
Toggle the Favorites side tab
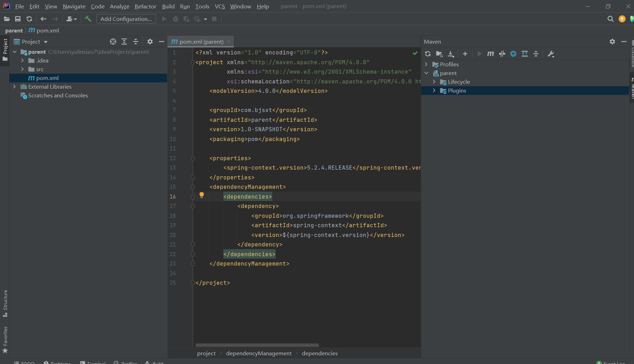5,340
